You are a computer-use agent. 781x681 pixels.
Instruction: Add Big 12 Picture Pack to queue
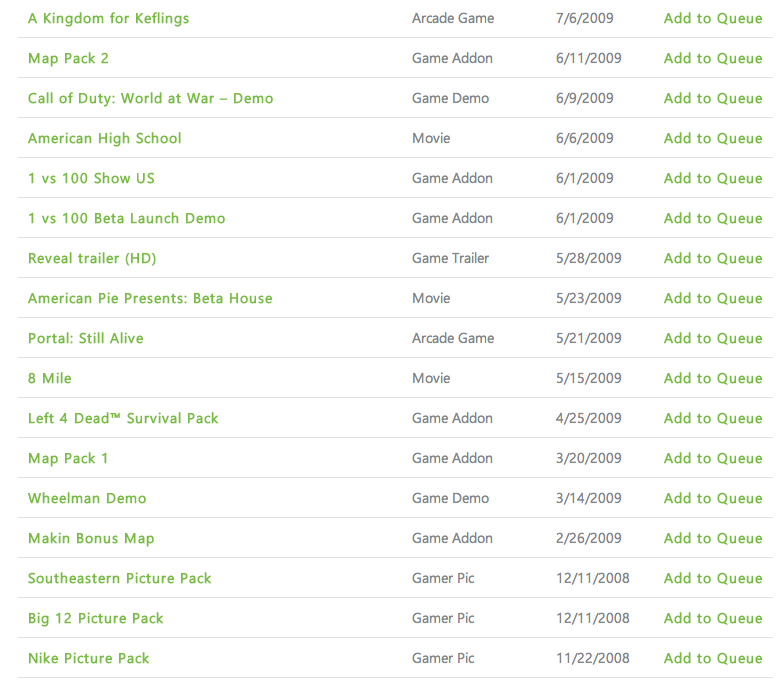(x=713, y=618)
